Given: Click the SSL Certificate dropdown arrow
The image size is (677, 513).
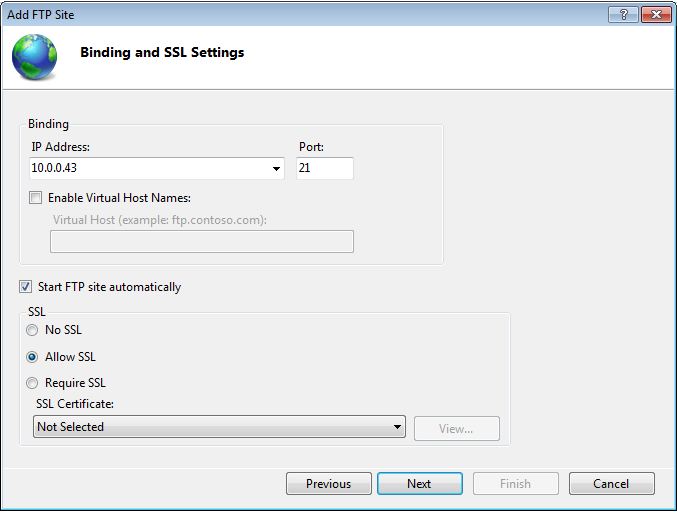Looking at the screenshot, I should pos(397,427).
